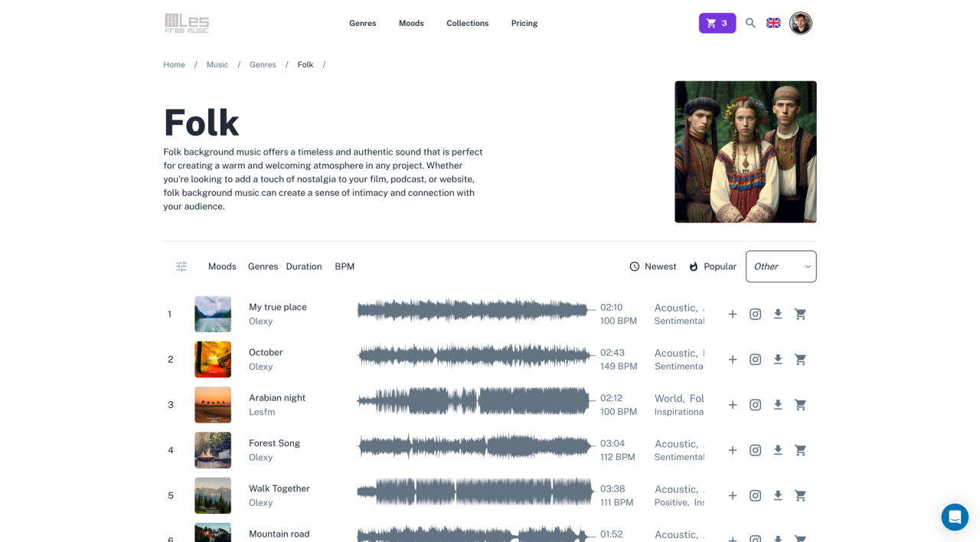Image resolution: width=980 pixels, height=542 pixels.
Task: Navigate to Genres in the breadcrumb
Action: coord(263,64)
